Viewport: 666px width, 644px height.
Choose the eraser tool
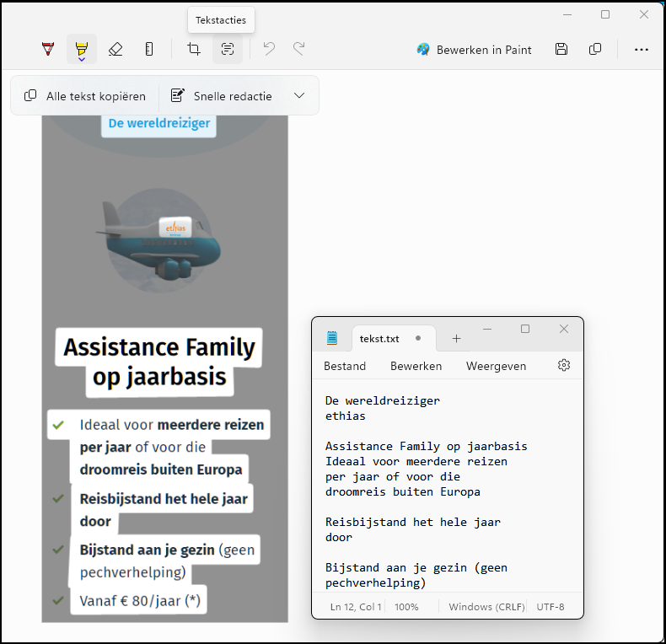[x=115, y=49]
